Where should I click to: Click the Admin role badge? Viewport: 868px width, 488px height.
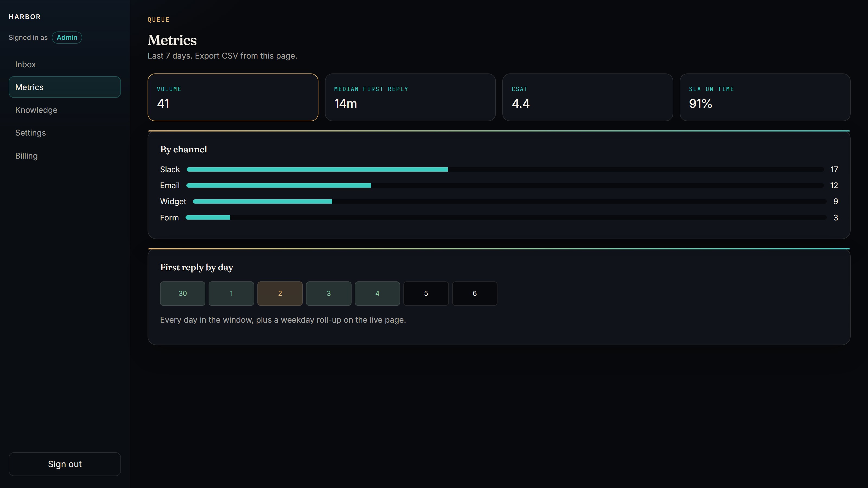[x=67, y=37]
